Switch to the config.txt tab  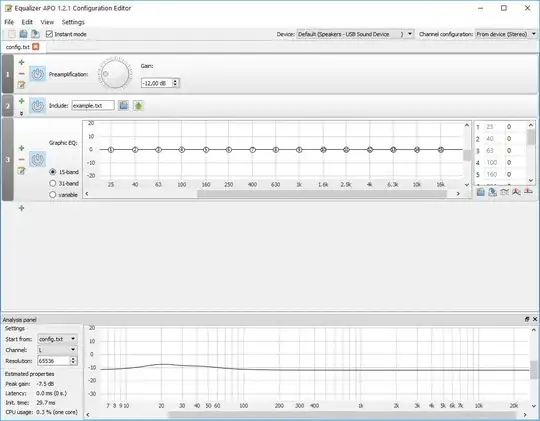pyautogui.click(x=18, y=47)
